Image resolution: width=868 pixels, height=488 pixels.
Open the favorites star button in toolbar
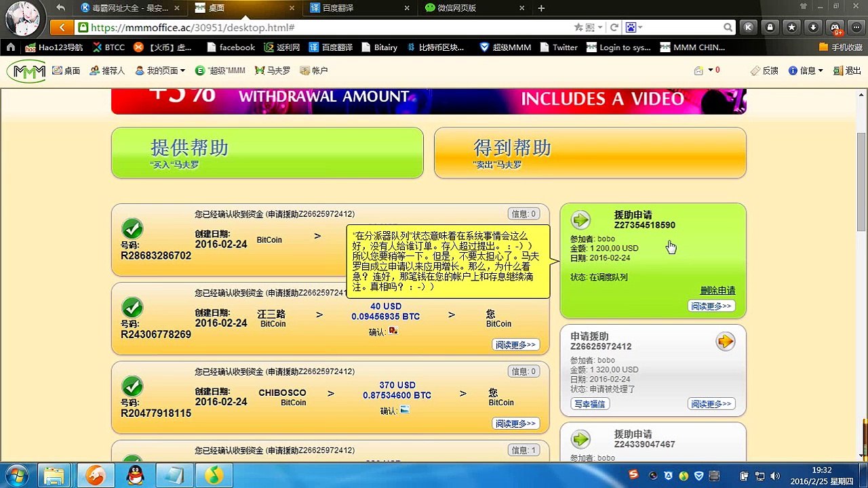point(791,28)
